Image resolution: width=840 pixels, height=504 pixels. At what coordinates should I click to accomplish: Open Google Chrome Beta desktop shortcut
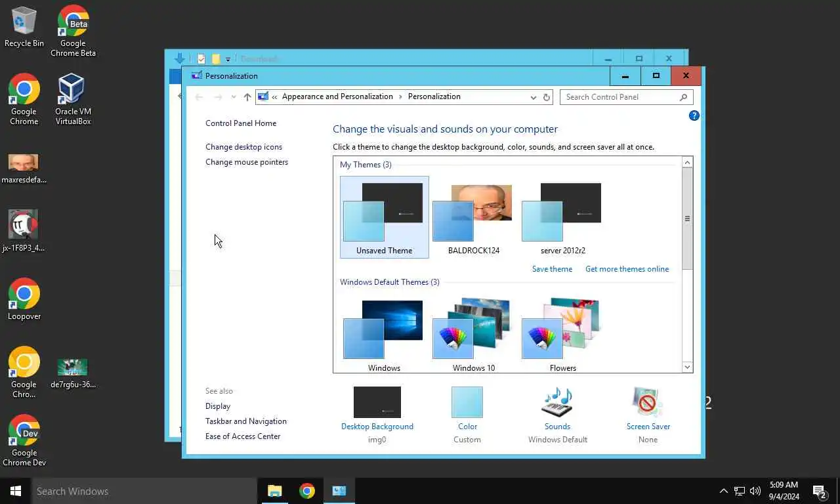pos(73,31)
